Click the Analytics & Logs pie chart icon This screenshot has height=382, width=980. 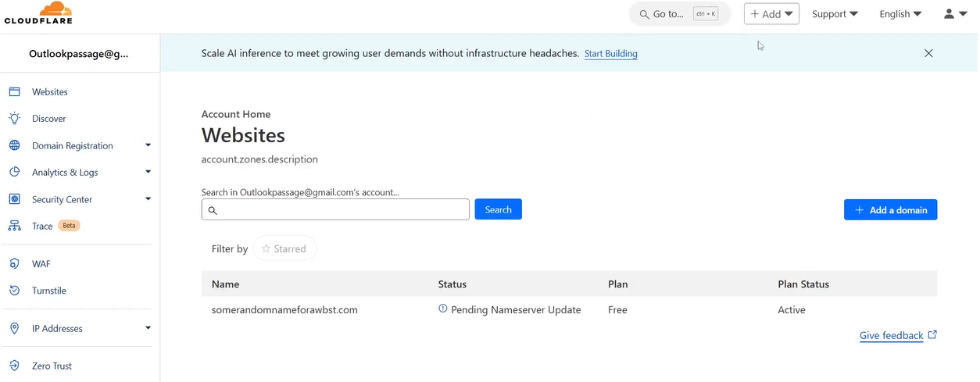click(x=14, y=172)
